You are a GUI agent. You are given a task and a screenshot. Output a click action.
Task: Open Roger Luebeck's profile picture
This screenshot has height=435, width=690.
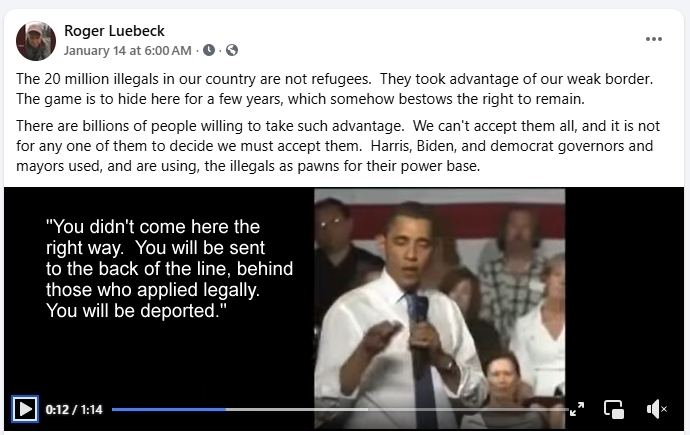click(x=36, y=41)
